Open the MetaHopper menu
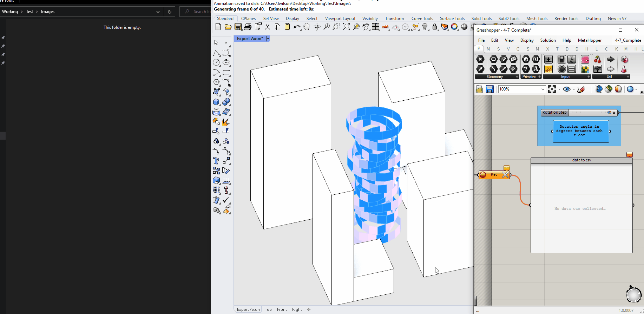Screen dimensions: 644x314 [590, 40]
